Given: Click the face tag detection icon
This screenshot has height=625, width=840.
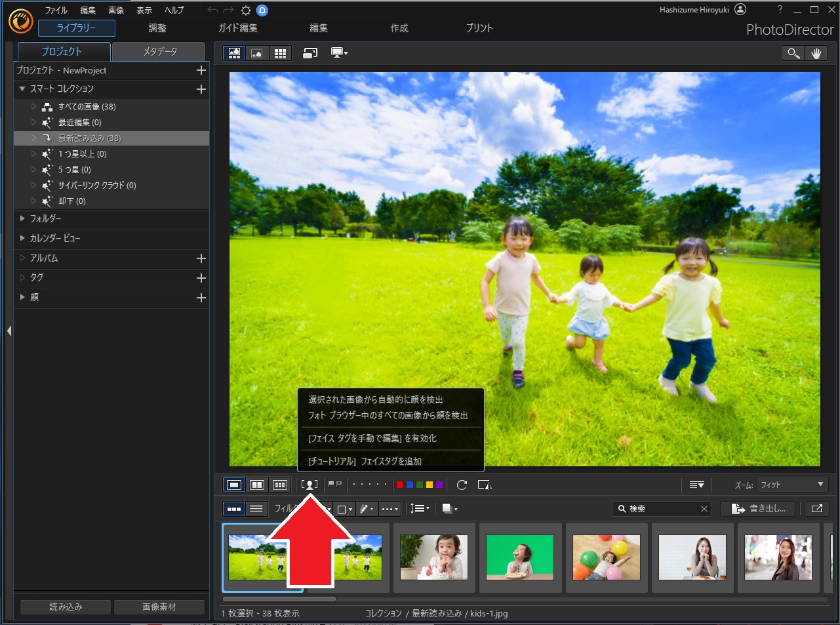Looking at the screenshot, I should 309,485.
